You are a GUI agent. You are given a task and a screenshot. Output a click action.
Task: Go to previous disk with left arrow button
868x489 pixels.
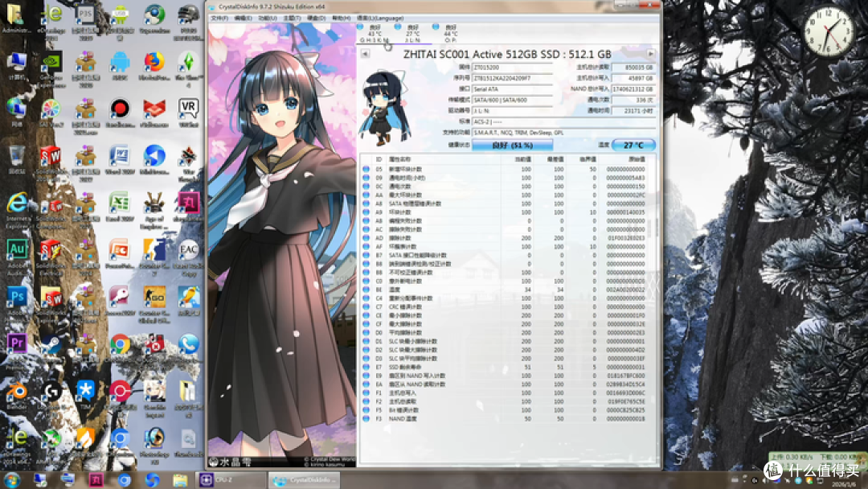[366, 54]
